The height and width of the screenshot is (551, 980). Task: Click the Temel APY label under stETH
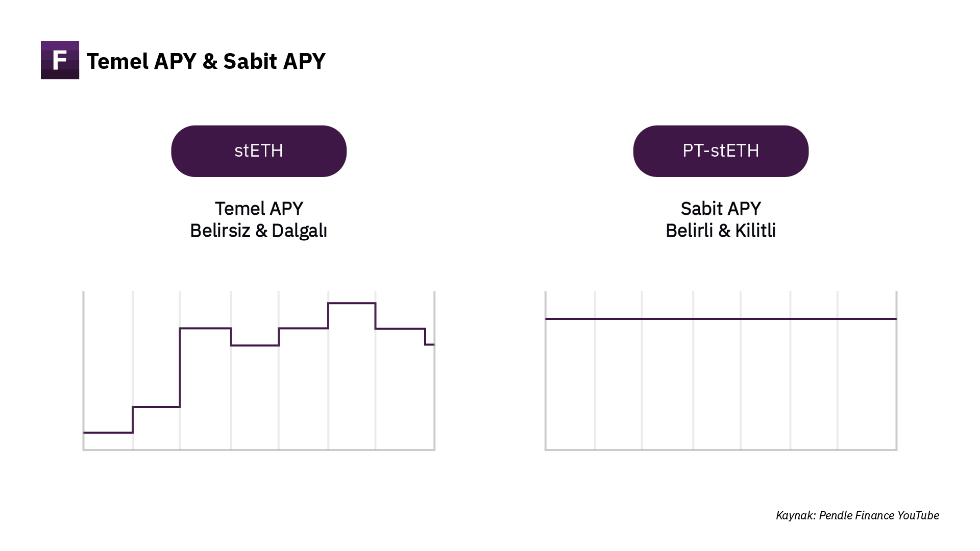coord(259,208)
